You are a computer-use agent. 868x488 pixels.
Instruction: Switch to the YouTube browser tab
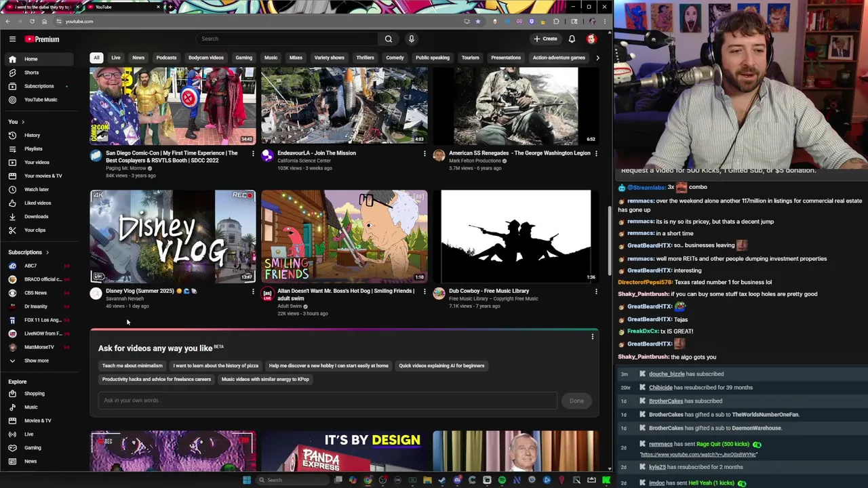[x=122, y=7]
